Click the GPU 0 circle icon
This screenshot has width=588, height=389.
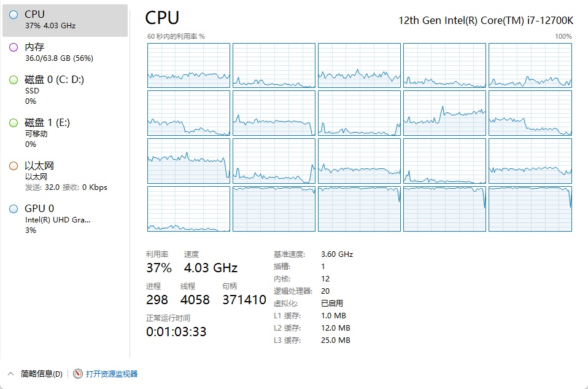(x=14, y=209)
